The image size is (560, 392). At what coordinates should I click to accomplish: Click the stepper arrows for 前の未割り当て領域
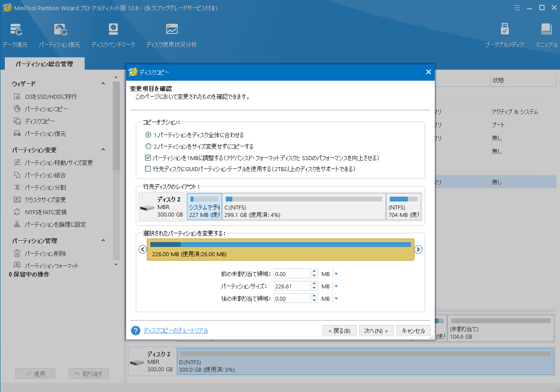click(x=314, y=274)
